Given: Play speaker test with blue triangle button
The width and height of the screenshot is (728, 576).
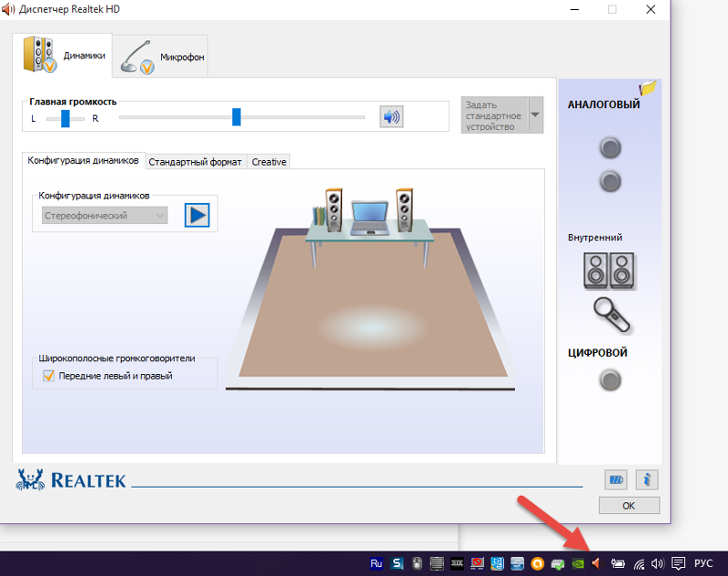Looking at the screenshot, I should pos(197,216).
